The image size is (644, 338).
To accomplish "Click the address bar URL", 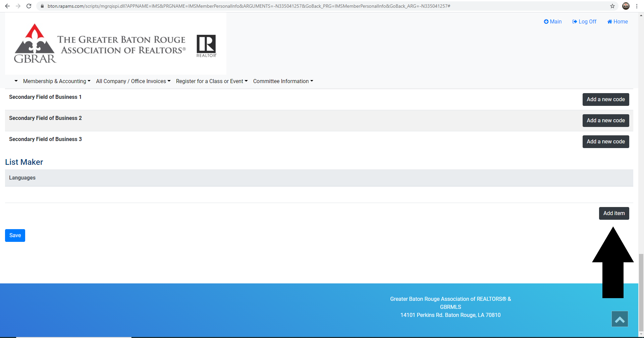I will click(249, 6).
